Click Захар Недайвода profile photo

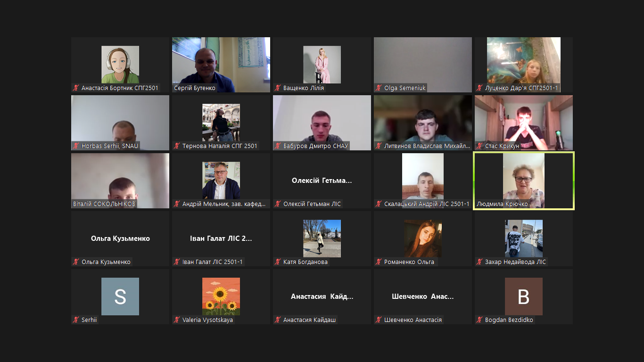click(x=524, y=239)
